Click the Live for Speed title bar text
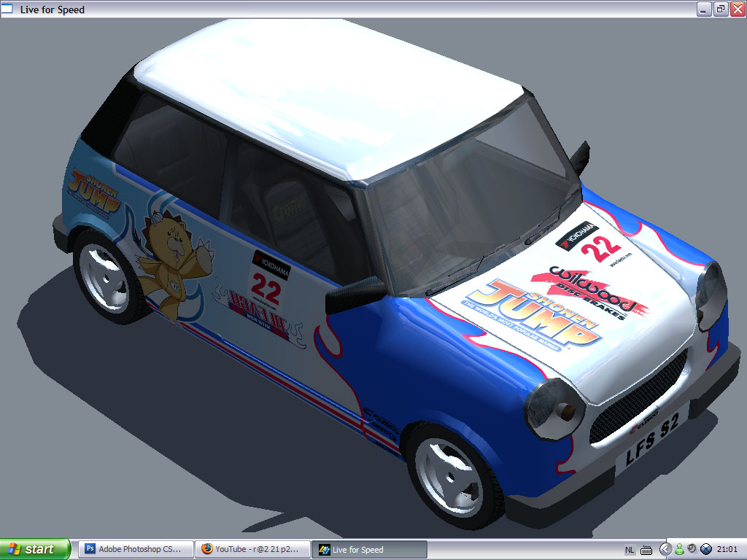The height and width of the screenshot is (560, 747). coord(53,9)
